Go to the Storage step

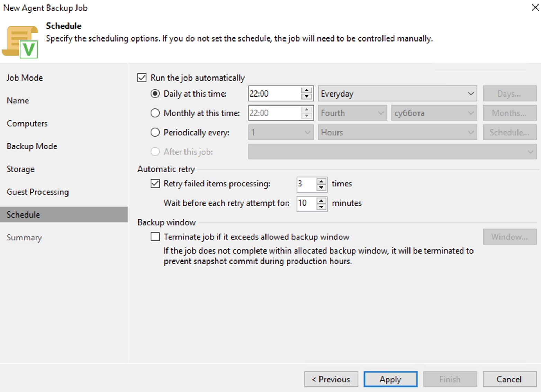coord(21,169)
